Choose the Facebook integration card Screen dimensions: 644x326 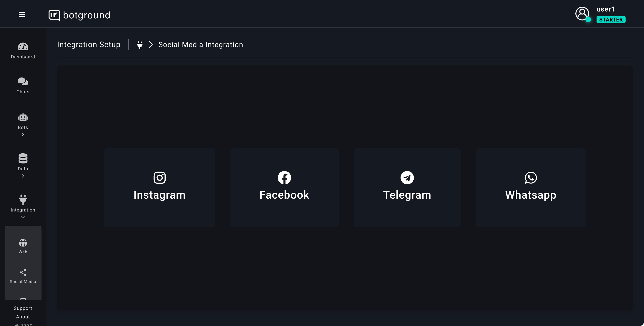(284, 187)
